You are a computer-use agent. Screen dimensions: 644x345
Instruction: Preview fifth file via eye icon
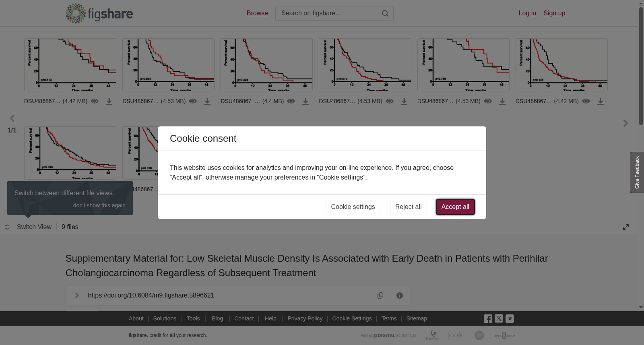[x=488, y=101]
